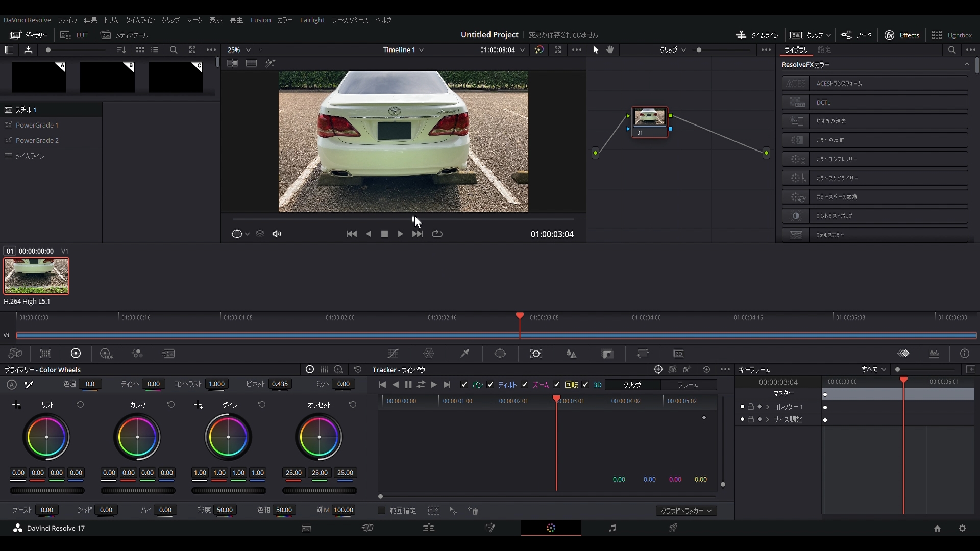Open the すべて keyframe filter dropdown
The height and width of the screenshot is (551, 980).
point(874,369)
